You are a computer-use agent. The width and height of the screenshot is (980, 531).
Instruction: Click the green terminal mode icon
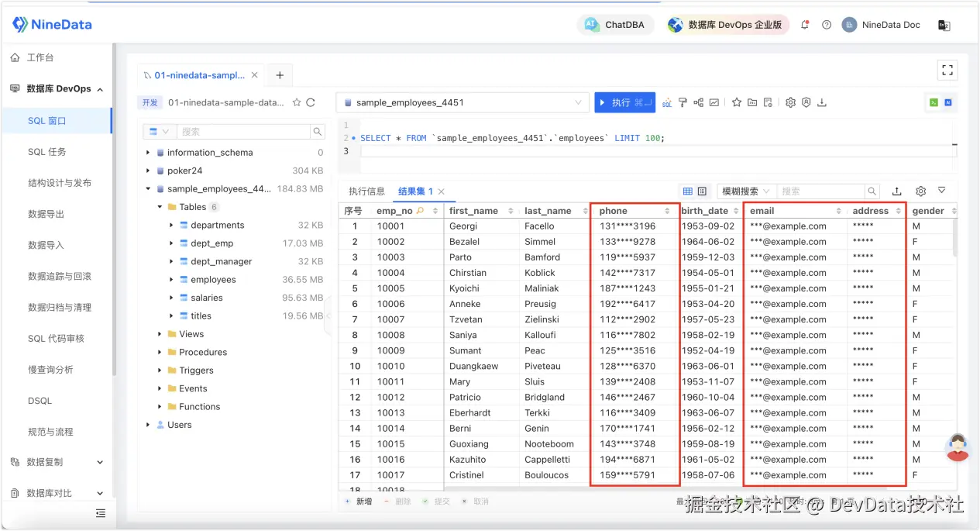934,102
